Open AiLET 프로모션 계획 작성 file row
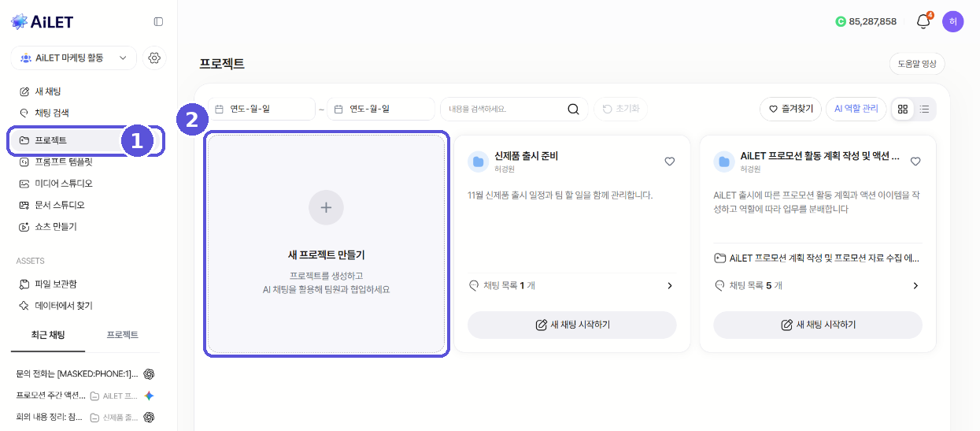This screenshot has height=431, width=980. click(817, 258)
